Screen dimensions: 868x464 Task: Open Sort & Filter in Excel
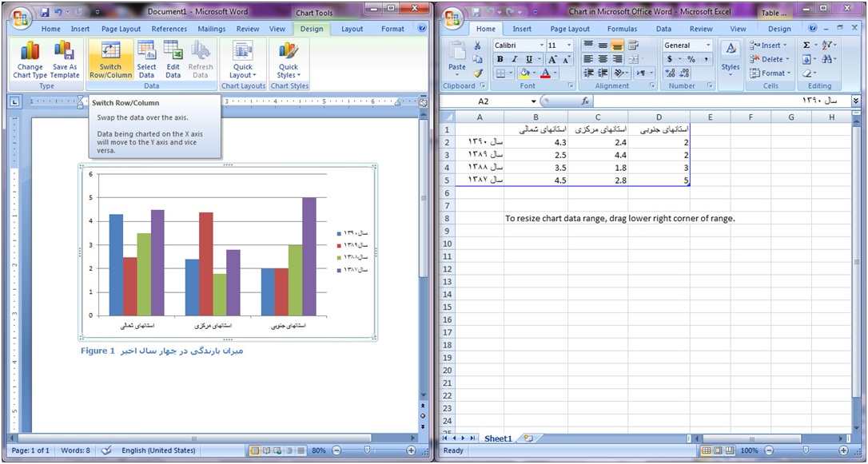coord(829,46)
